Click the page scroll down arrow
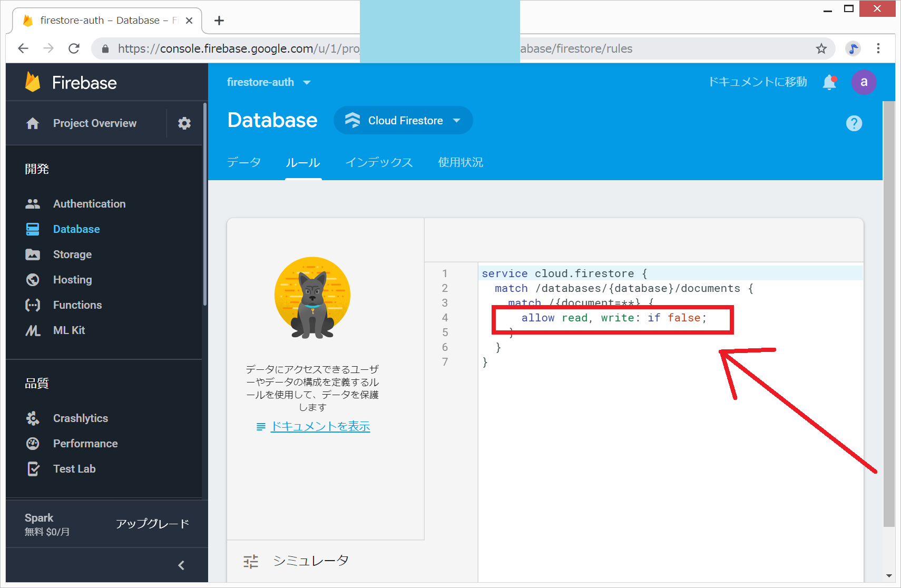901x588 pixels. (x=889, y=576)
